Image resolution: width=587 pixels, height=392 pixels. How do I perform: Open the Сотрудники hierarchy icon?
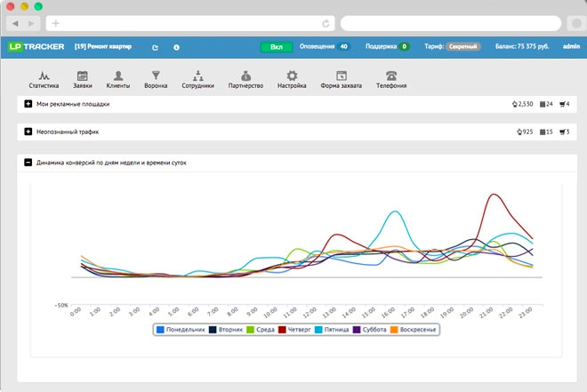pos(198,76)
